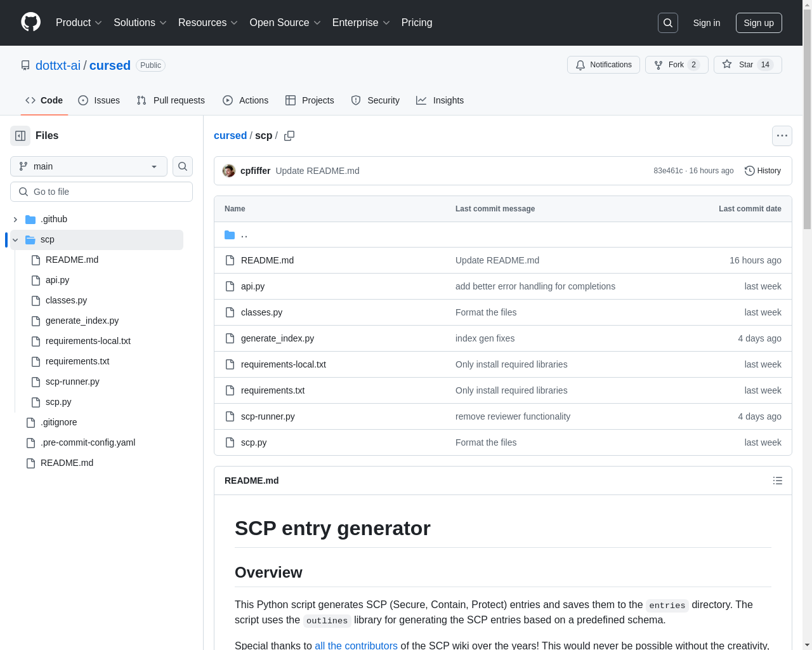Open the dottxt-ai organization link
Viewport: 812px width, 650px height.
(x=58, y=65)
